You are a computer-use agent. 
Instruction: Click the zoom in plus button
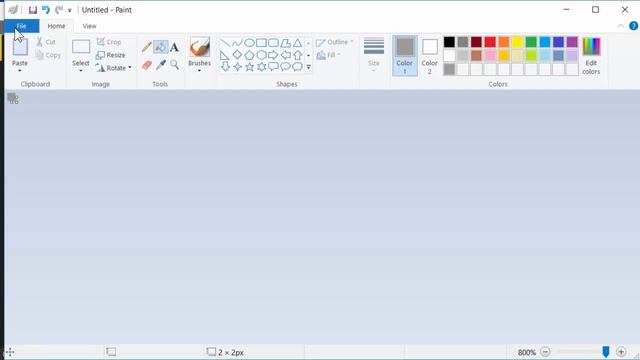(621, 351)
